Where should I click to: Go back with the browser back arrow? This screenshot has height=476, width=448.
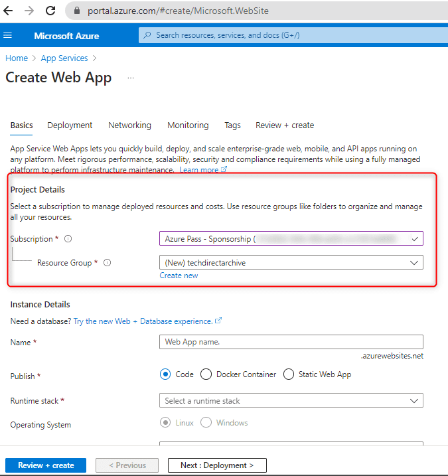(x=8, y=11)
